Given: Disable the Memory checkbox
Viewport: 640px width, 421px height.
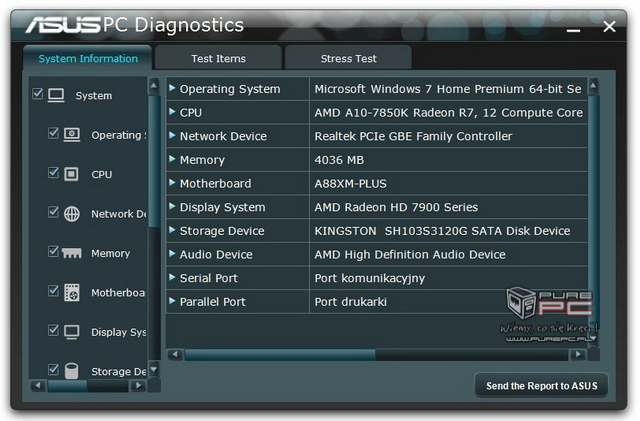Looking at the screenshot, I should pos(53,252).
